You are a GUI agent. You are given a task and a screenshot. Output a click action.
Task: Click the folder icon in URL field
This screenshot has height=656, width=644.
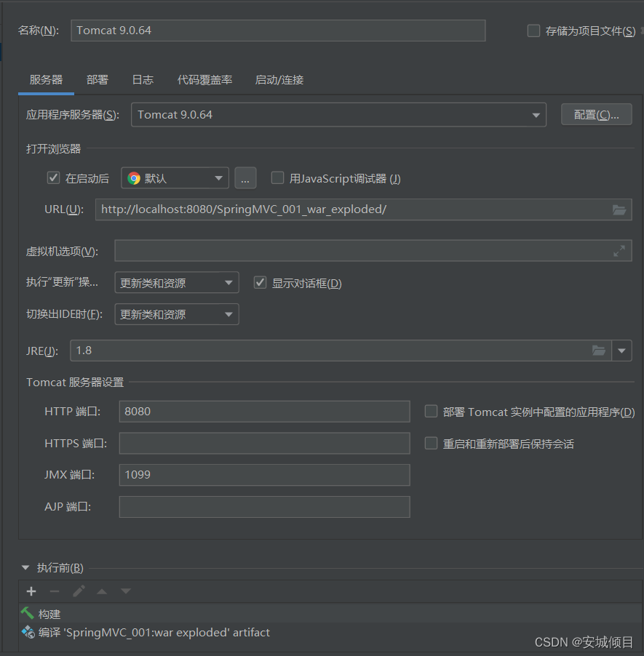tap(619, 209)
